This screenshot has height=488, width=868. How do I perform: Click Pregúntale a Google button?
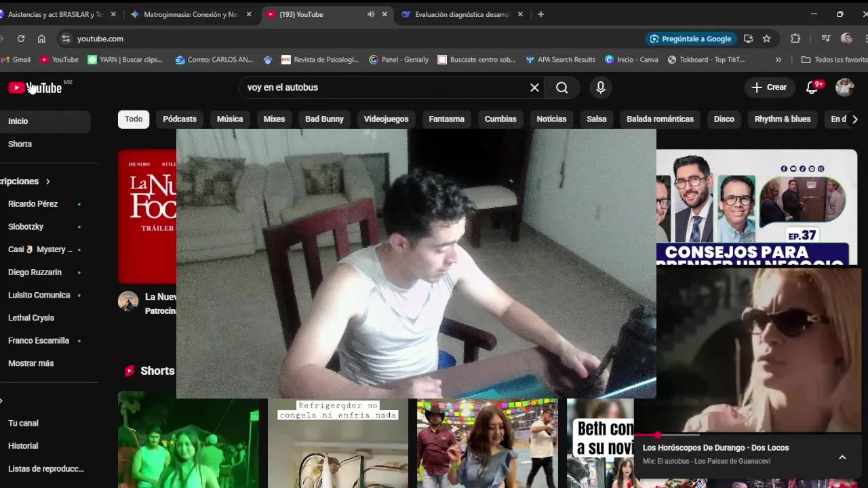690,39
